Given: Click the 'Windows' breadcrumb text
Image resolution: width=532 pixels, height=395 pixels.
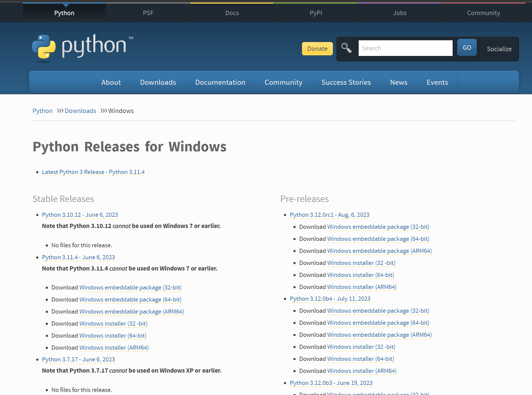Looking at the screenshot, I should [121, 111].
